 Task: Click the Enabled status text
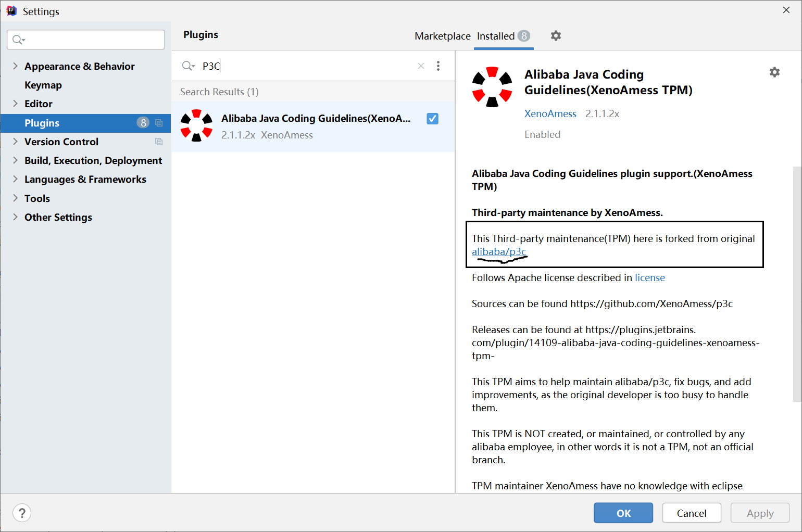(542, 134)
